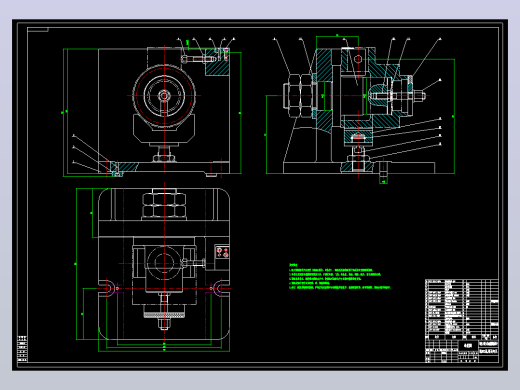The width and height of the screenshot is (520, 390).
Task: Select the large hex nut in section view
Action: pos(299,96)
